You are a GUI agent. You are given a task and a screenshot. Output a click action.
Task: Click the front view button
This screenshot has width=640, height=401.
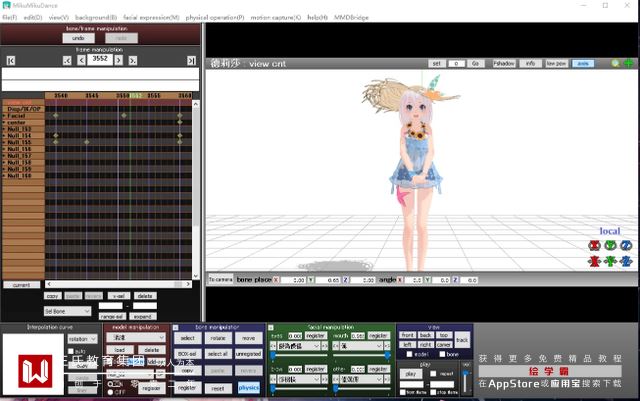(x=407, y=335)
